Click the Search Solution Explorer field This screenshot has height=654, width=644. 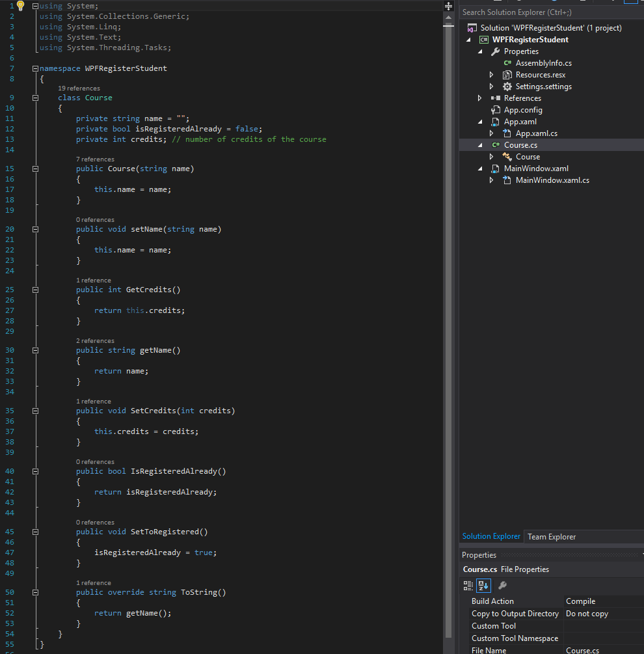pos(552,12)
